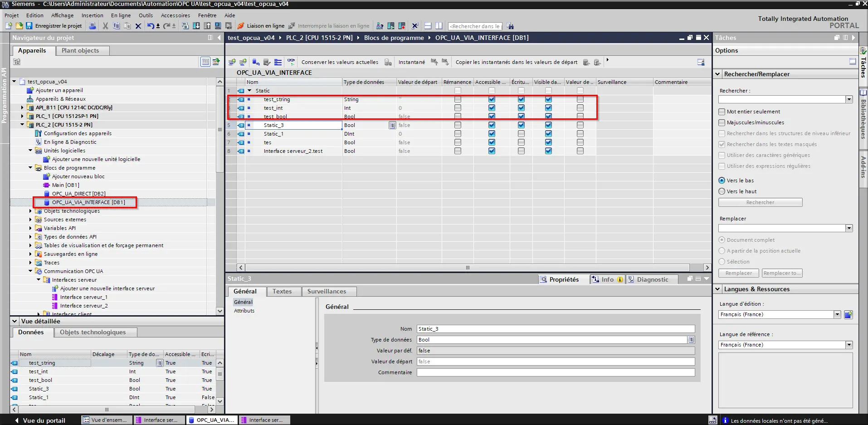Click the Instantané snapshot button
Screen dimensions: 868x425
(x=412, y=62)
